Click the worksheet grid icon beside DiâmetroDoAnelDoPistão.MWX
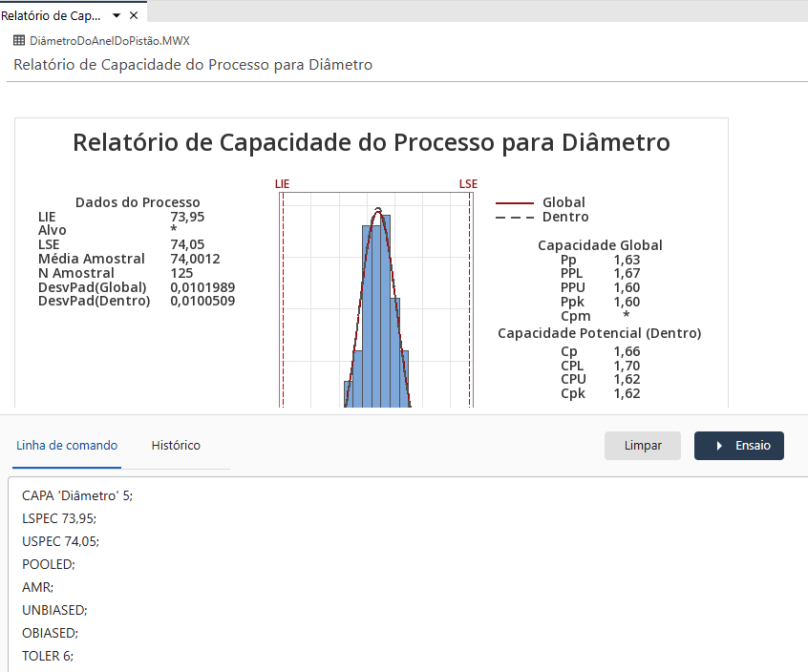The image size is (808, 672). (x=19, y=41)
